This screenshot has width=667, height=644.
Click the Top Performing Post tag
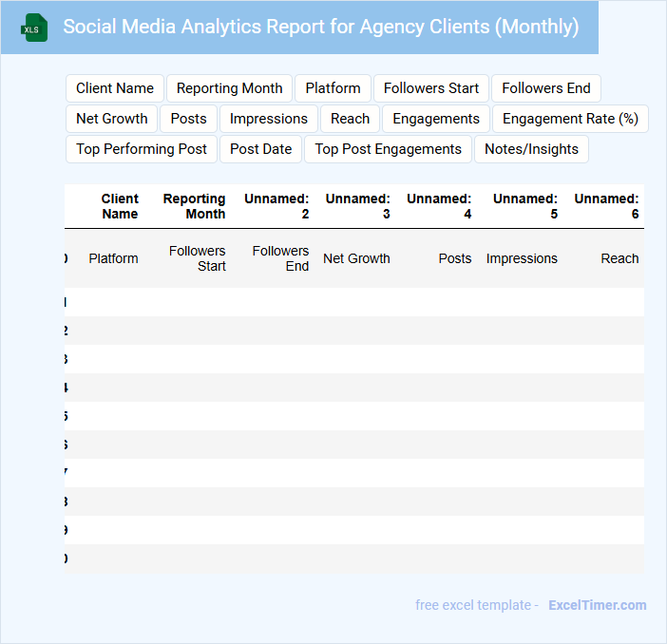142,149
